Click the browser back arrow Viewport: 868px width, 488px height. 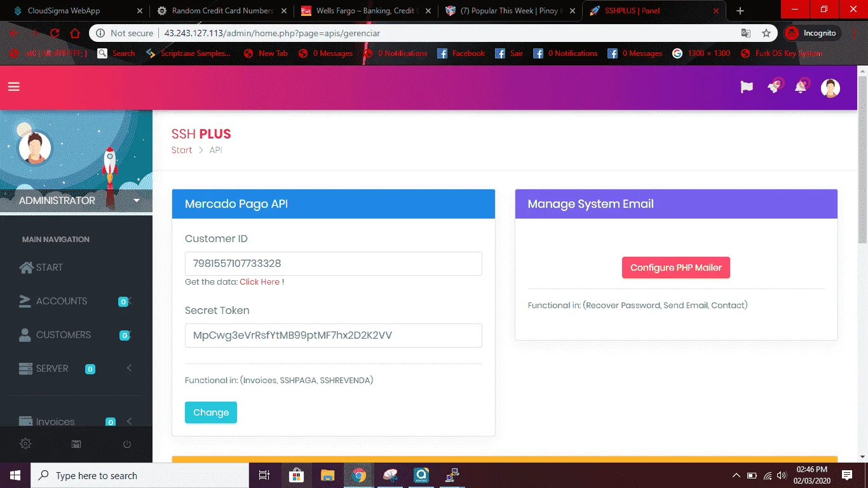(14, 33)
